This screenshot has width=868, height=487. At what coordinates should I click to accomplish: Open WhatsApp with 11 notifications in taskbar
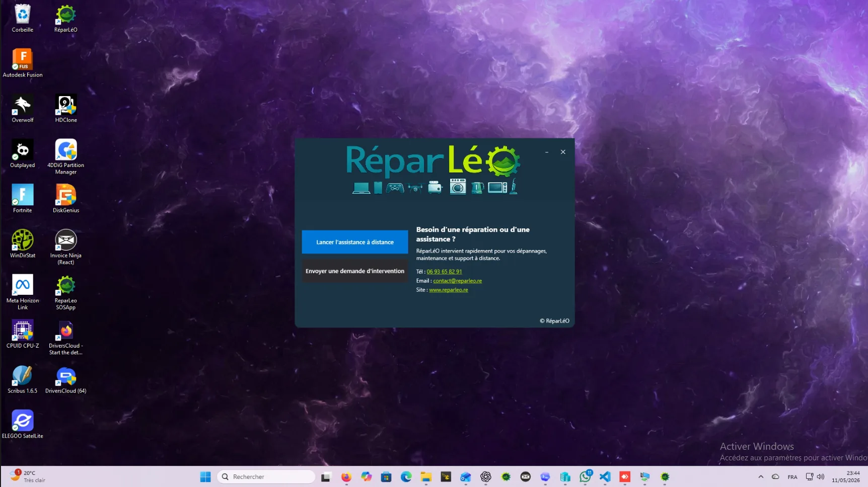[585, 477]
